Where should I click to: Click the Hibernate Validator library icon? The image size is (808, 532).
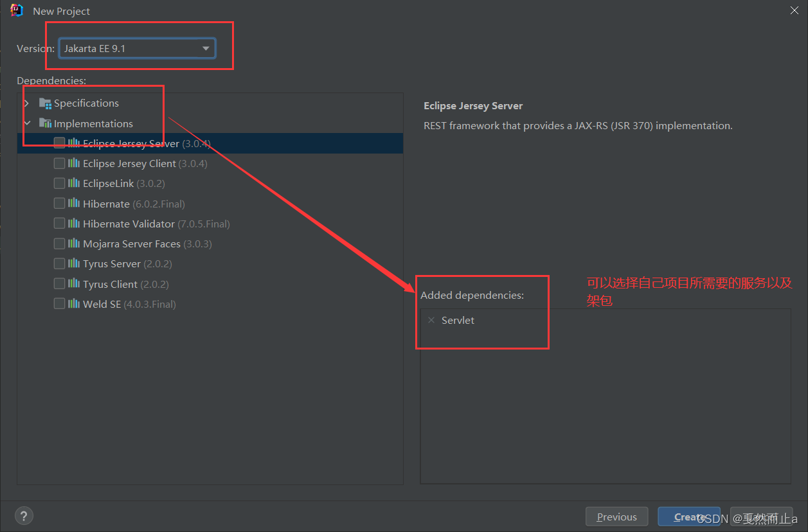74,223
